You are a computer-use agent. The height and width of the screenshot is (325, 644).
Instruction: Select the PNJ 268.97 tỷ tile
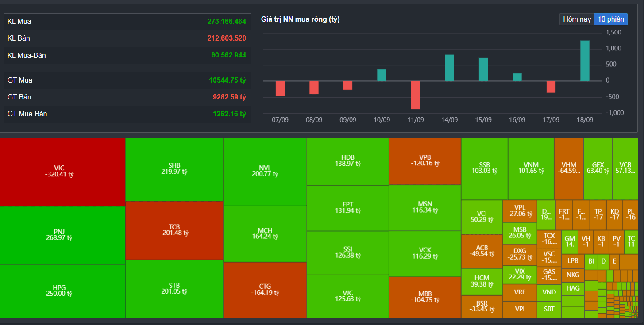tap(62, 235)
